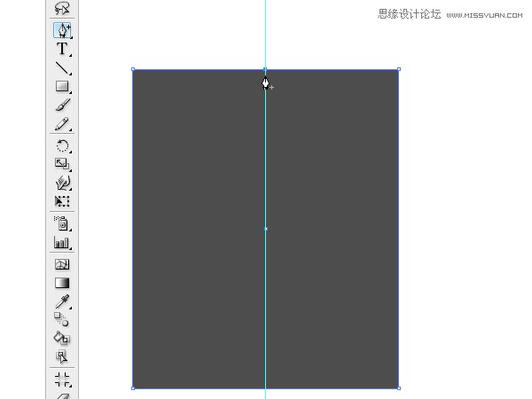Select the Warp tool
Viewport: 532px width, 399px height.
62,183
